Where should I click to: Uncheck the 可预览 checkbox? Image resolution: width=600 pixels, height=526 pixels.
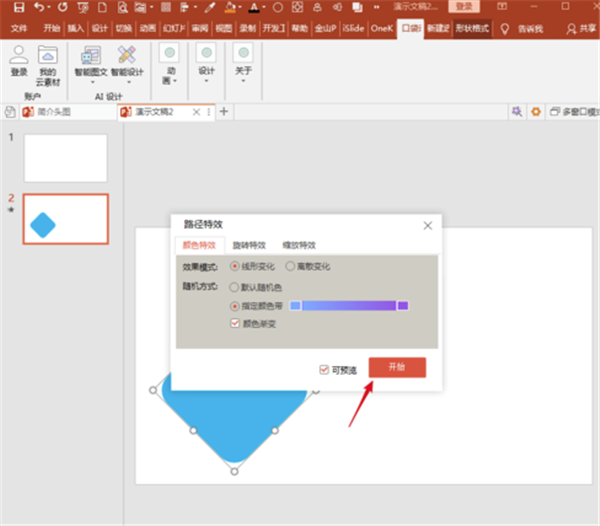coord(324,369)
